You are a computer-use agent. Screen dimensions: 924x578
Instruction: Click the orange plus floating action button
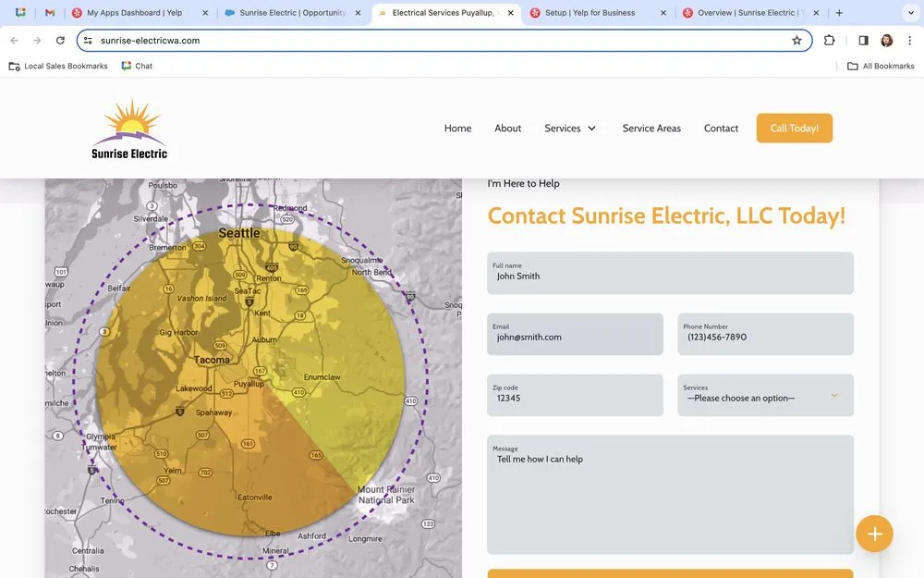874,534
